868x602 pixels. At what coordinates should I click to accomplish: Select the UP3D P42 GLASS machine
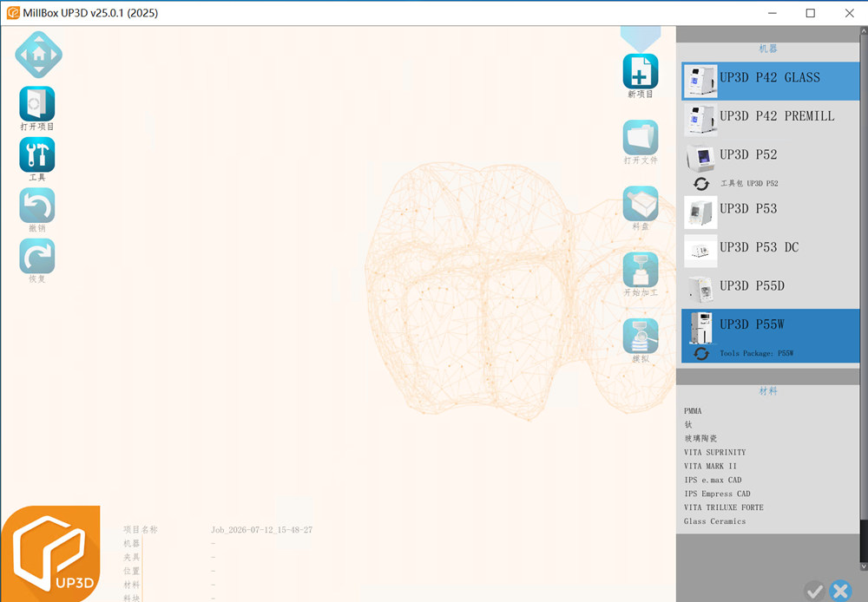coord(771,81)
